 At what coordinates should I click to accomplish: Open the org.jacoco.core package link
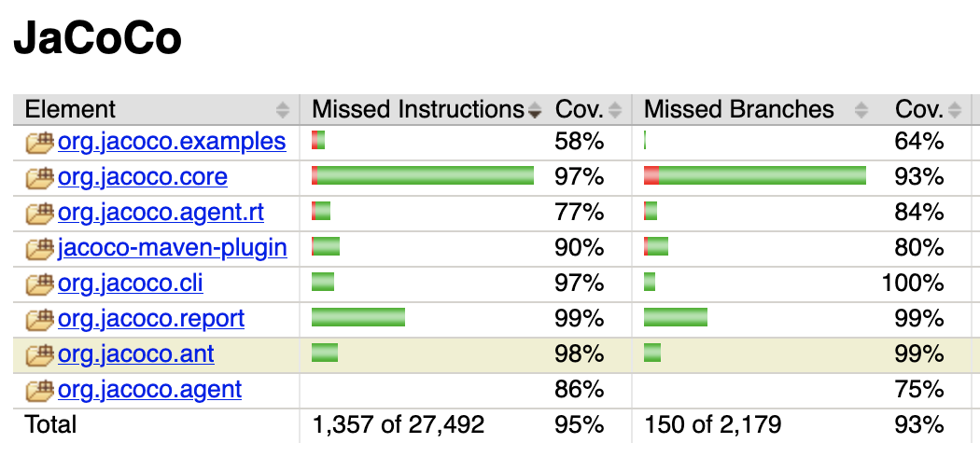(142, 177)
